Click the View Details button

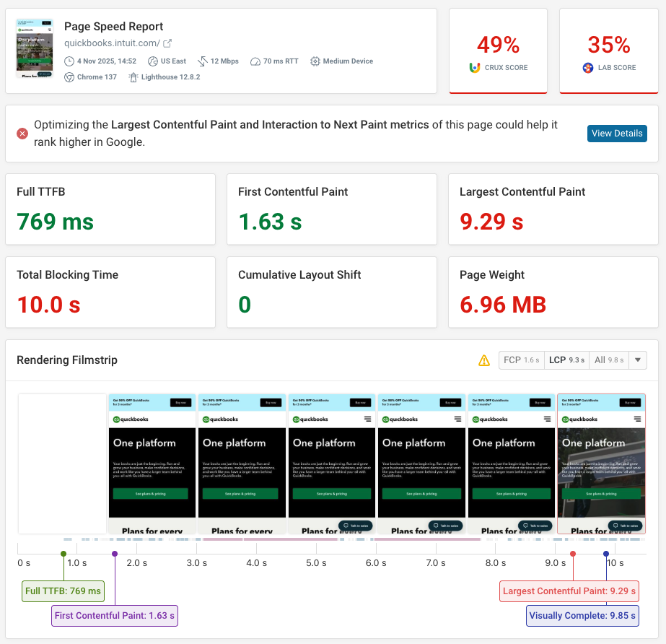(x=617, y=133)
